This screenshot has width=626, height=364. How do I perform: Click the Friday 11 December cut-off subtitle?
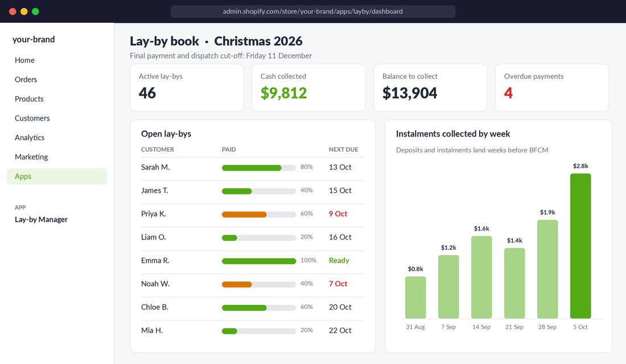pyautogui.click(x=221, y=56)
